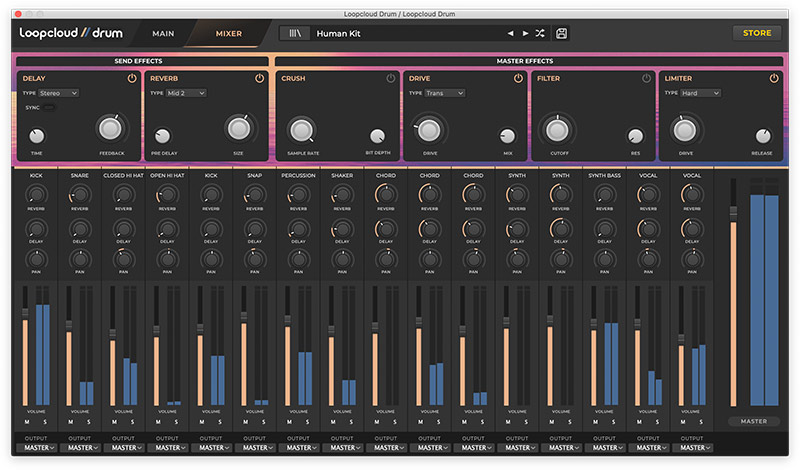800x470 pixels.
Task: Click the Filter Cutoff knob
Action: click(557, 131)
